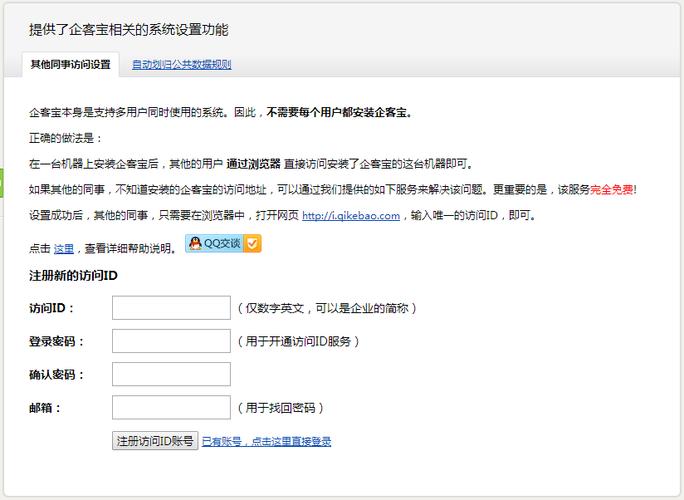The image size is (684, 500).
Task: Select the red 完全免费 text
Action: [x=612, y=189]
